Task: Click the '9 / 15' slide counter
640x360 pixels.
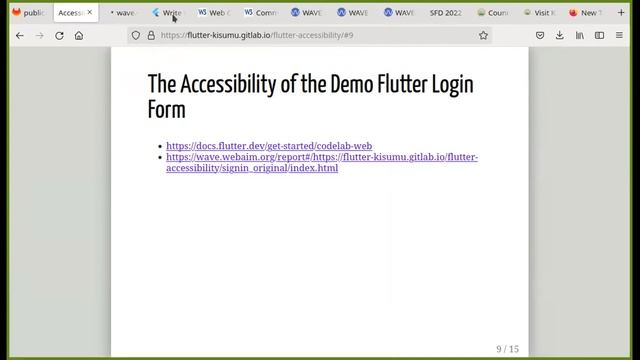Action: 507,349
